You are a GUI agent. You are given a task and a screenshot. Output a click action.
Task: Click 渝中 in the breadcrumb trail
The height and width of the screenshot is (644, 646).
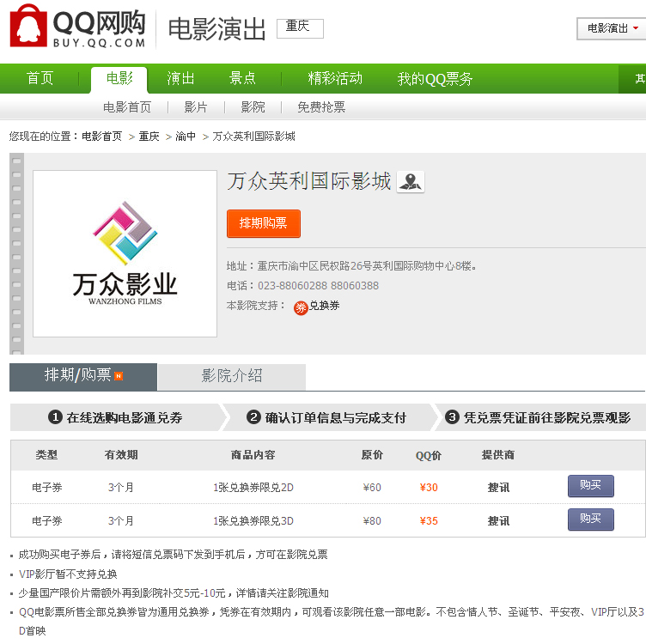coord(186,137)
